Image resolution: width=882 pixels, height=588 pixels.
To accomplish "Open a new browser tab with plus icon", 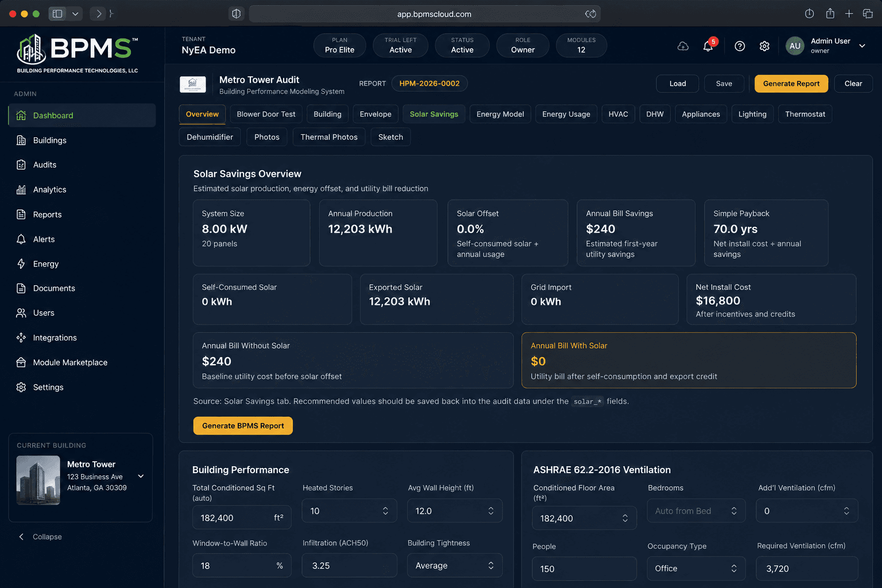I will [x=849, y=14].
